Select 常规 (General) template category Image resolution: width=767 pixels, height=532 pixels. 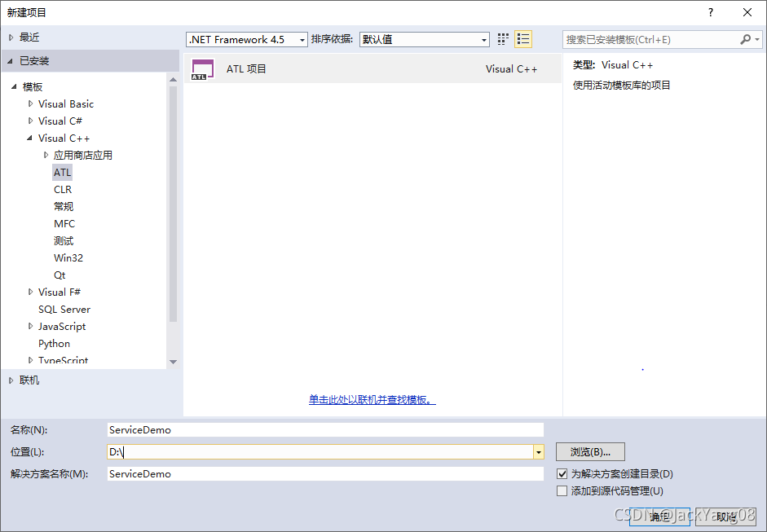pyautogui.click(x=63, y=206)
